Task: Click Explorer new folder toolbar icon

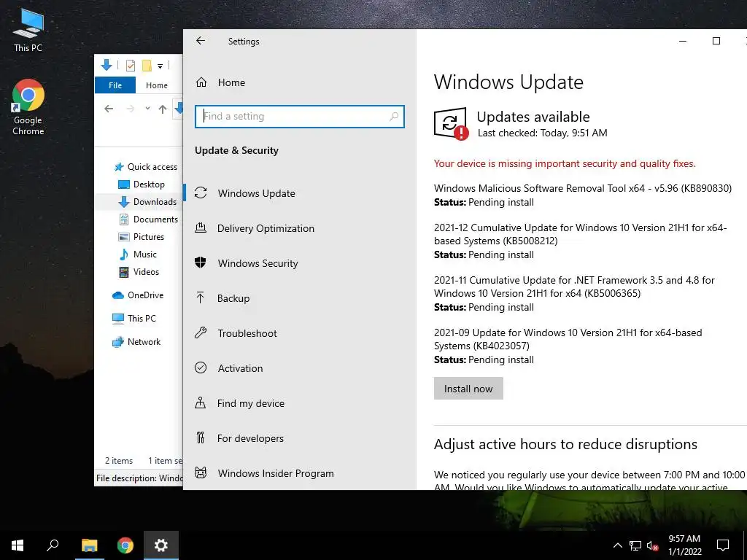Action: [x=146, y=65]
